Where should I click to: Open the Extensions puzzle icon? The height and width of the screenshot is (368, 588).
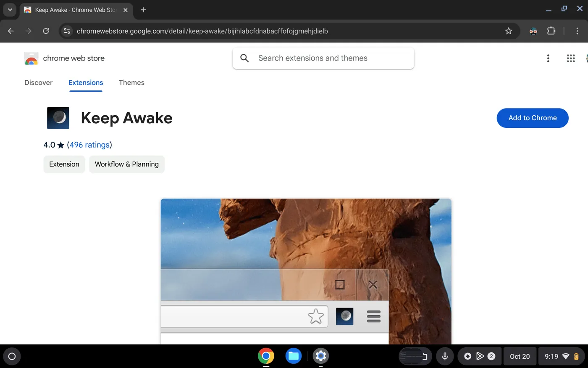pyautogui.click(x=551, y=31)
